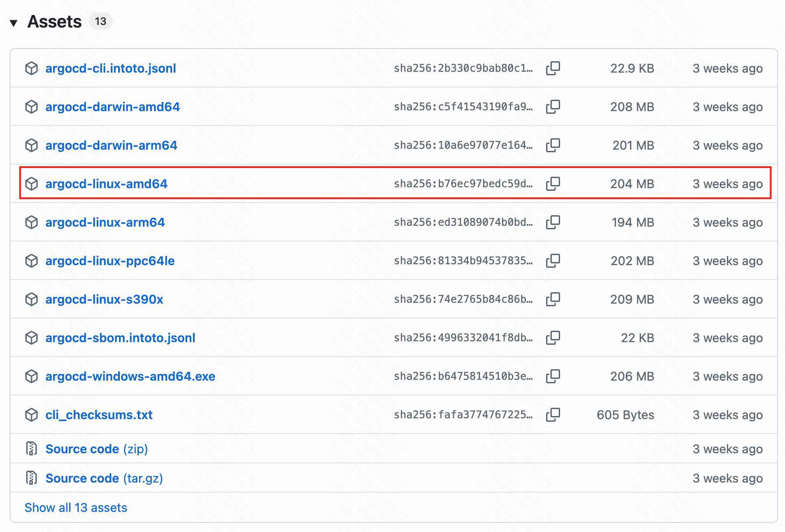The image size is (785, 532).
Task: Download argocd-darwin-amd64 binary
Action: click(x=112, y=107)
